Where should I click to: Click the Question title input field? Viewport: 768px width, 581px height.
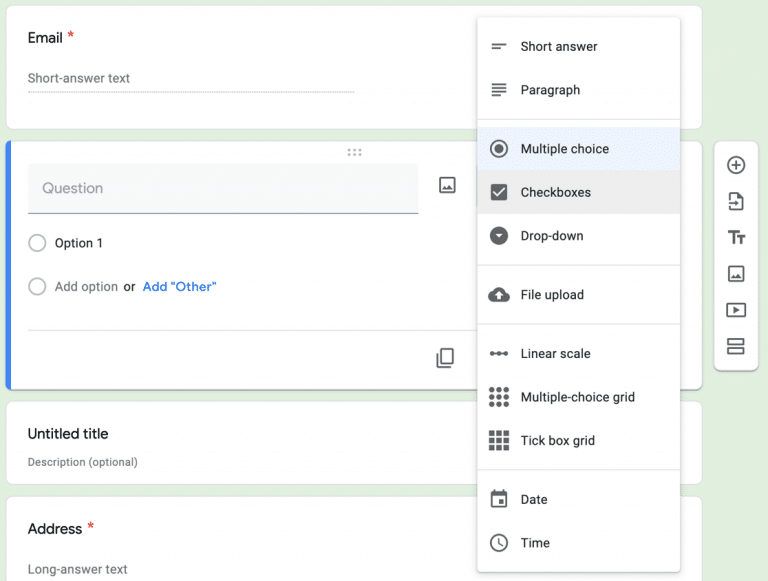click(x=223, y=189)
